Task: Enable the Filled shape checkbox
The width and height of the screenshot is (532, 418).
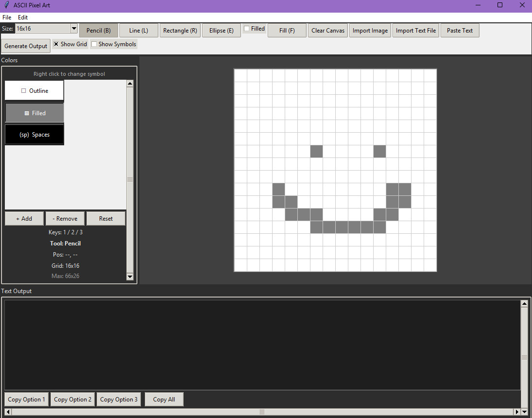Action: [x=247, y=29]
